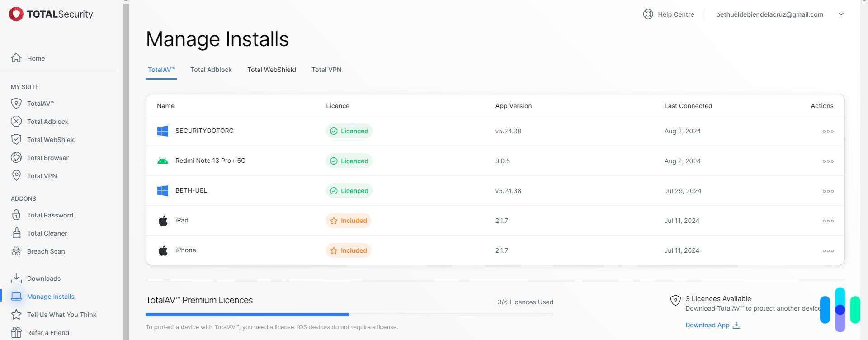
Task: Open Home from the sidebar
Action: pos(36,58)
